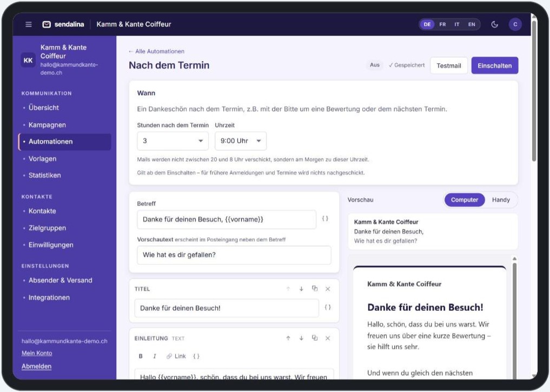Image resolution: width=550 pixels, height=392 pixels.
Task: Select the DE language option
Action: (427, 24)
